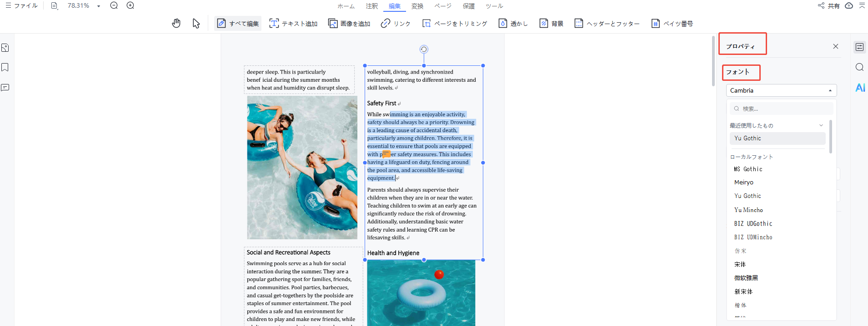Viewport: 868px width, 326px height.
Task: Toggle the properties panel icon
Action: pos(859,47)
